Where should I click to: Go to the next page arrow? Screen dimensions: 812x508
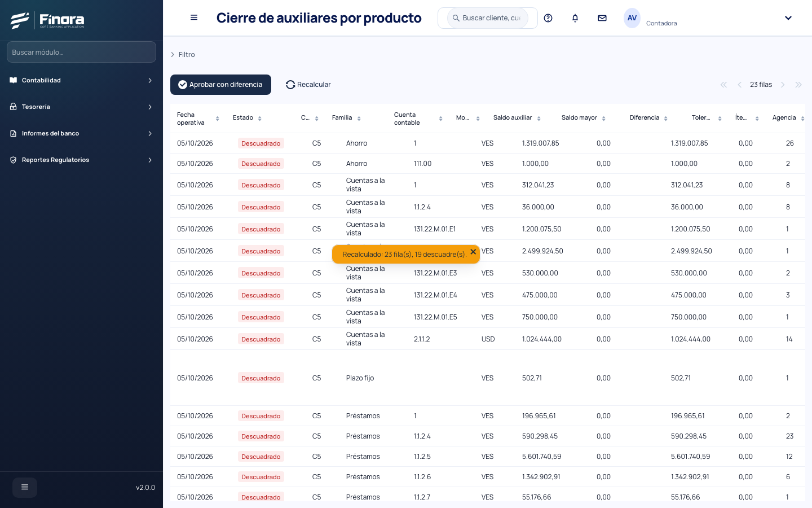pyautogui.click(x=783, y=85)
